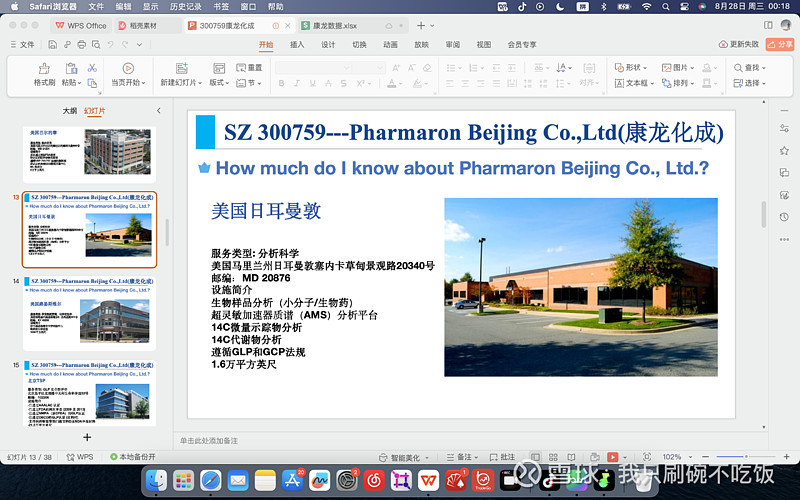Viewport: 800px width, 500px height.
Task: Open the Text Box (文本框) dropdown
Action: point(634,83)
